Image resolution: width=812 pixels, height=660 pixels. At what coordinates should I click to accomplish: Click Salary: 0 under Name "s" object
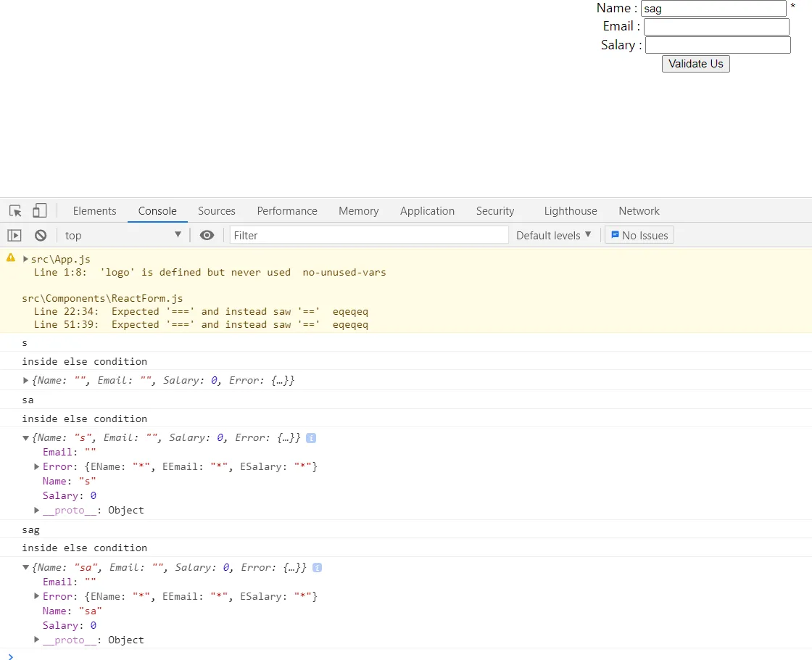coord(70,496)
